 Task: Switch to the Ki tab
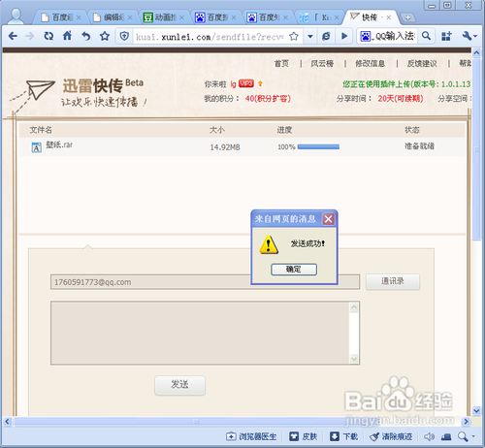(x=318, y=17)
